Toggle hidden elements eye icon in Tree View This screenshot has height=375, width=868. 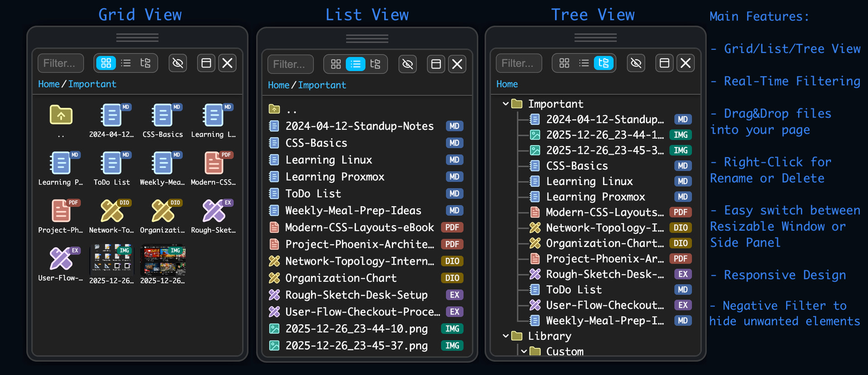click(636, 63)
